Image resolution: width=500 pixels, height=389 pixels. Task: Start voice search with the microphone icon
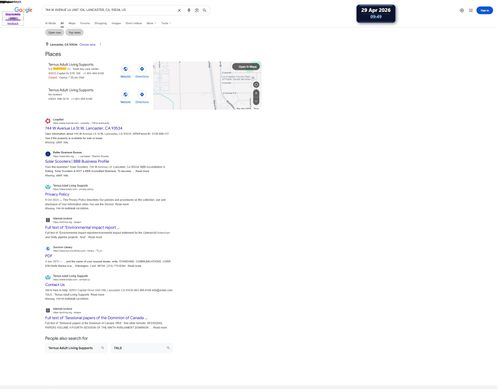click(x=189, y=10)
